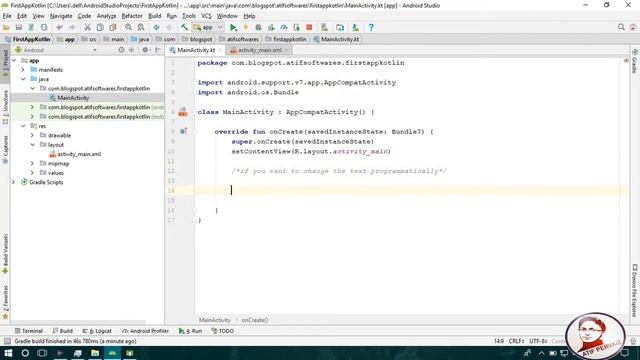Image resolution: width=640 pixels, height=360 pixels.
Task: Open the Build menu
Action: [x=154, y=16]
